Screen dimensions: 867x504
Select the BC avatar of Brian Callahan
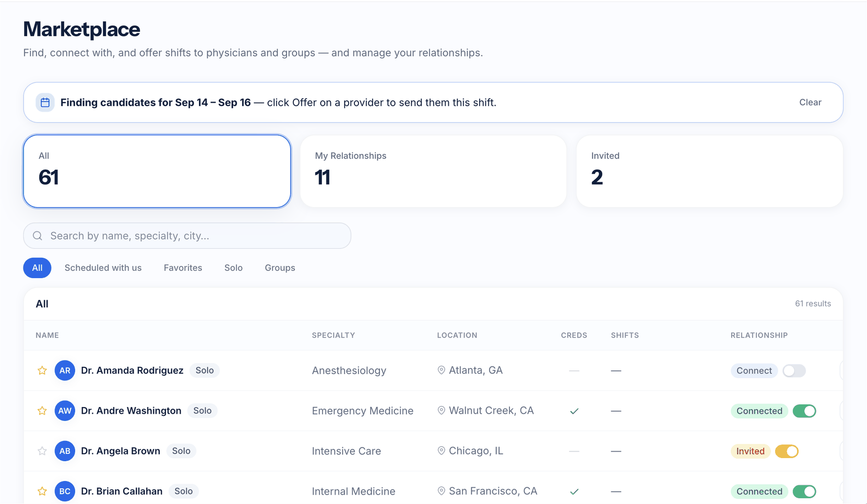65,491
